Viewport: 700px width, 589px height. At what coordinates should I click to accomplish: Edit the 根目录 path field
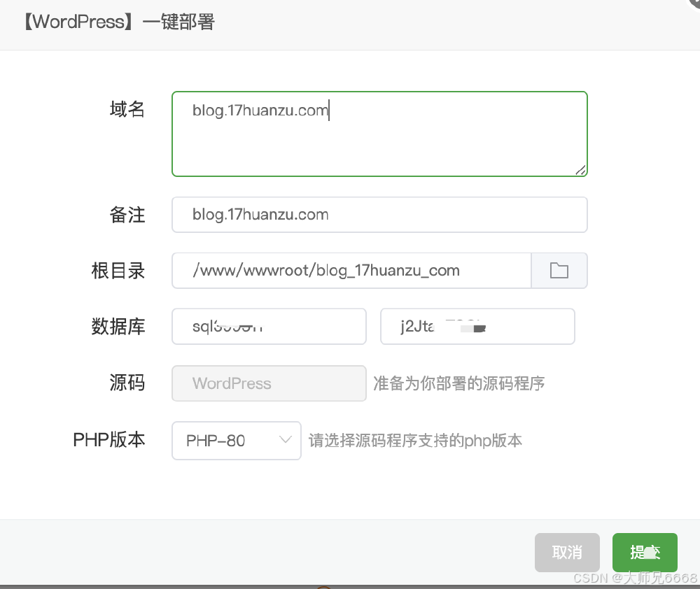click(352, 271)
